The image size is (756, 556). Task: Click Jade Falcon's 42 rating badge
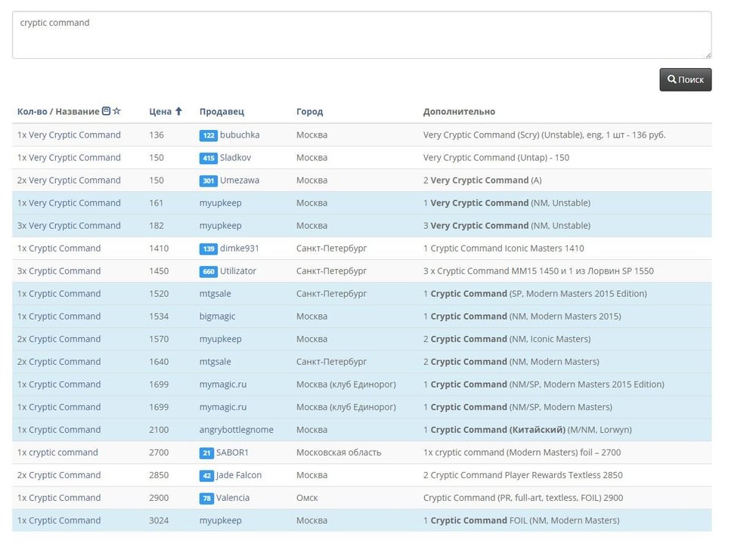tap(206, 475)
